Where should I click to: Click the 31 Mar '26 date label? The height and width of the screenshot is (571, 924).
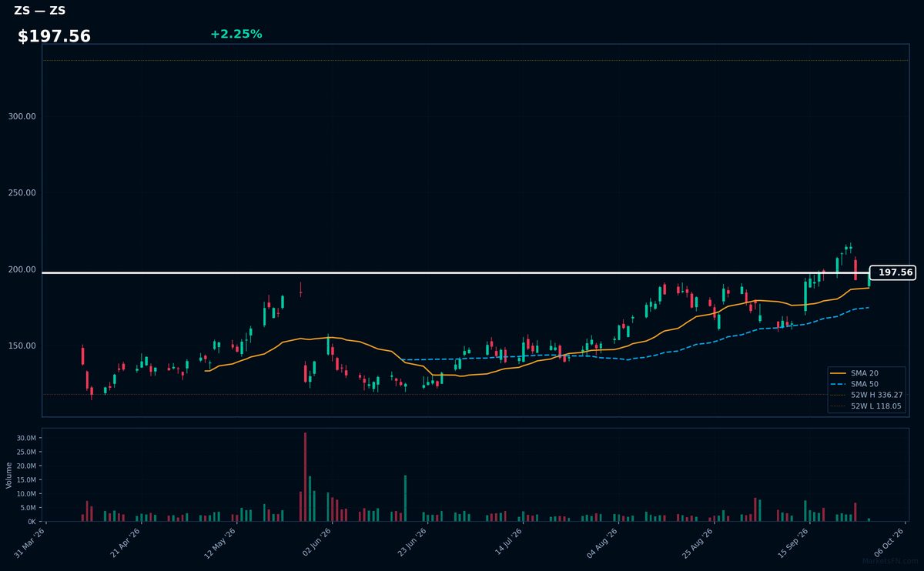coord(31,543)
